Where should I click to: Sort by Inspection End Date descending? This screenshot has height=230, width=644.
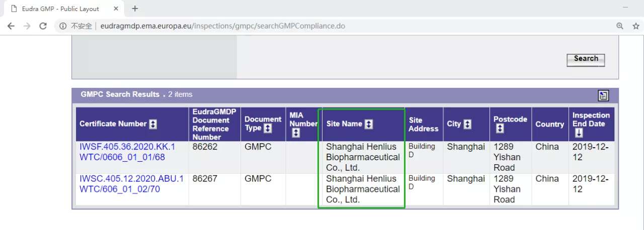tap(579, 133)
